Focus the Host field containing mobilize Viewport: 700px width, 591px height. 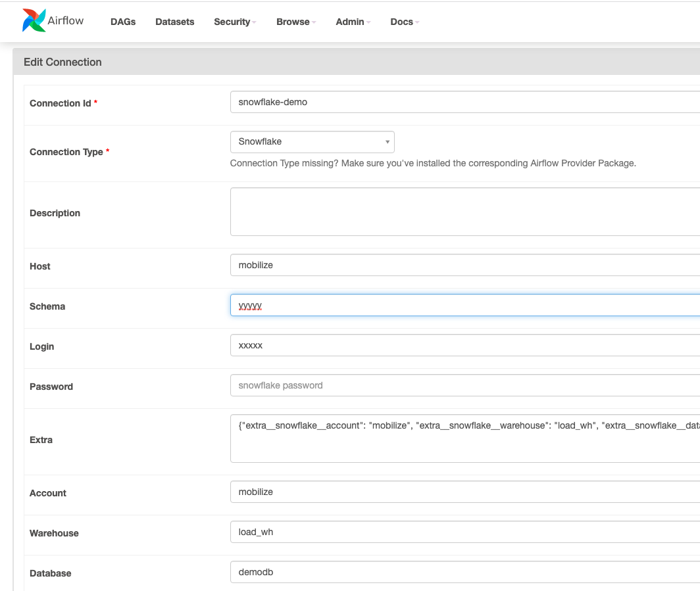(465, 265)
